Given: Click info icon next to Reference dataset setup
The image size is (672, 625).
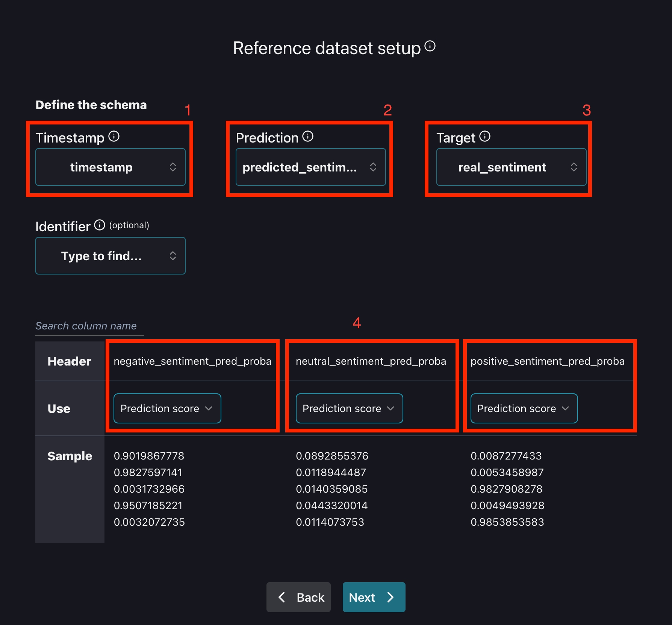Looking at the screenshot, I should (430, 46).
